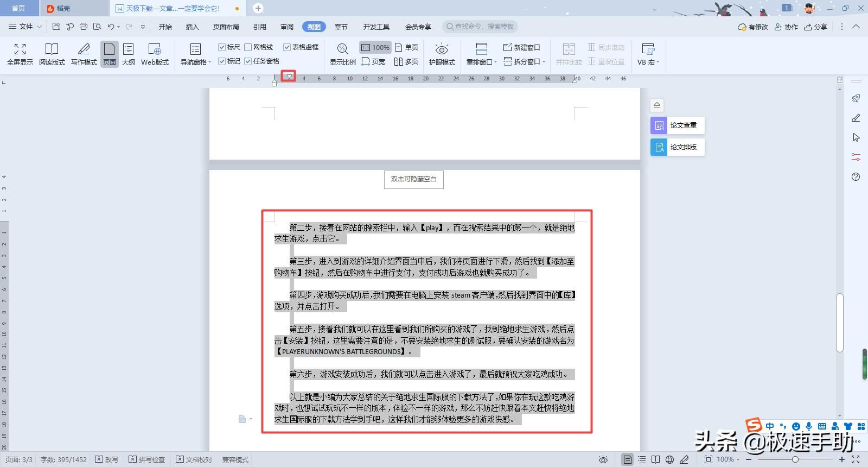Click the 分享 share button
This screenshot has width=868, height=467.
(815, 27)
